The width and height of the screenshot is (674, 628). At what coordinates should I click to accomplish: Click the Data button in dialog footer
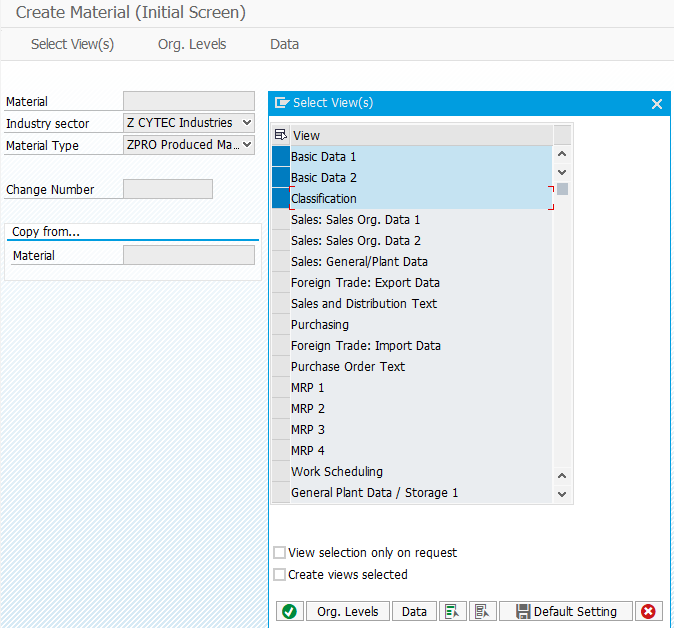pyautogui.click(x=414, y=611)
